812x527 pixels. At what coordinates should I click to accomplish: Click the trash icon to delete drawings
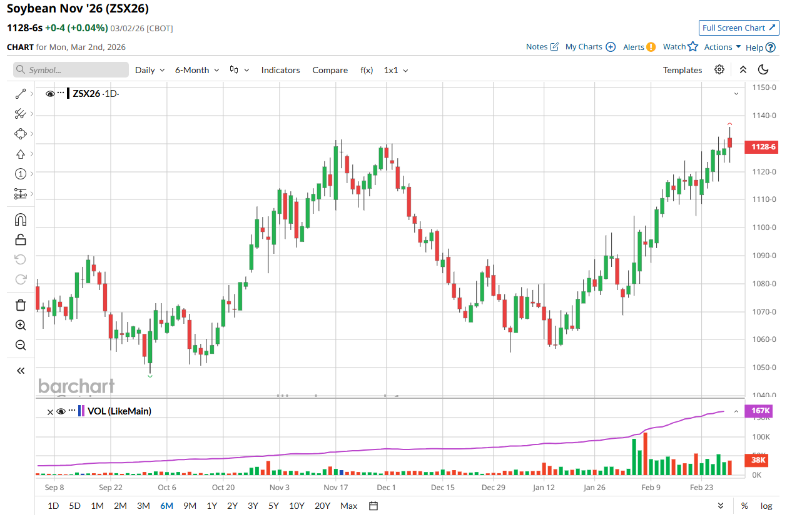21,305
